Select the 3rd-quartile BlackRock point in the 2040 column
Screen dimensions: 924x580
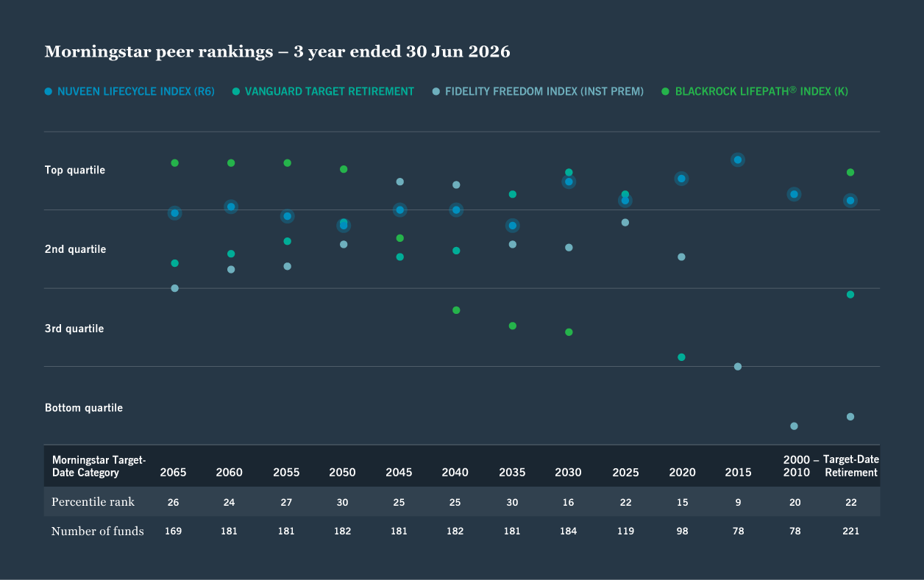tap(456, 310)
